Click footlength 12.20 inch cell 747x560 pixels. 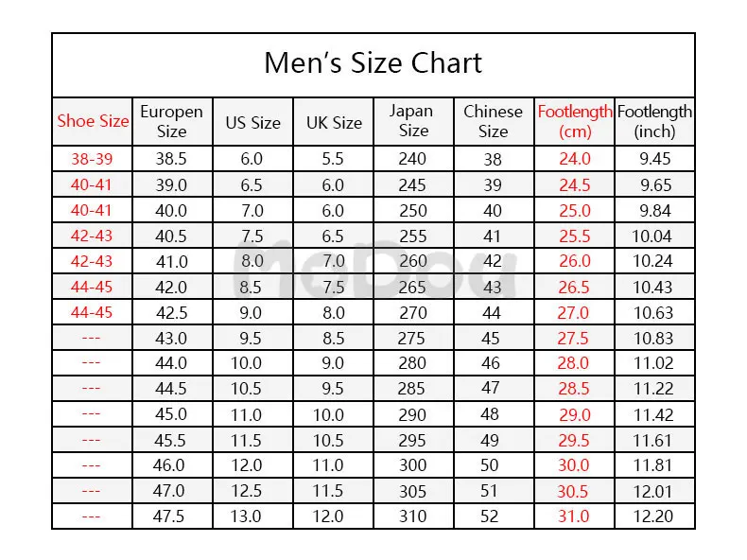(654, 516)
